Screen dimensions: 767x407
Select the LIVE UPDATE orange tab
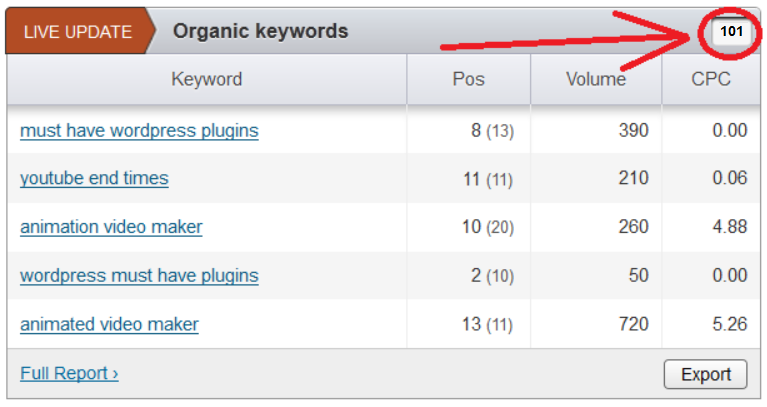point(78,32)
